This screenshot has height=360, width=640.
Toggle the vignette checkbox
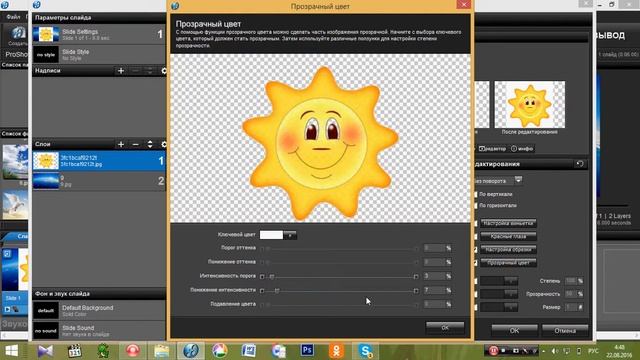pos(476,223)
